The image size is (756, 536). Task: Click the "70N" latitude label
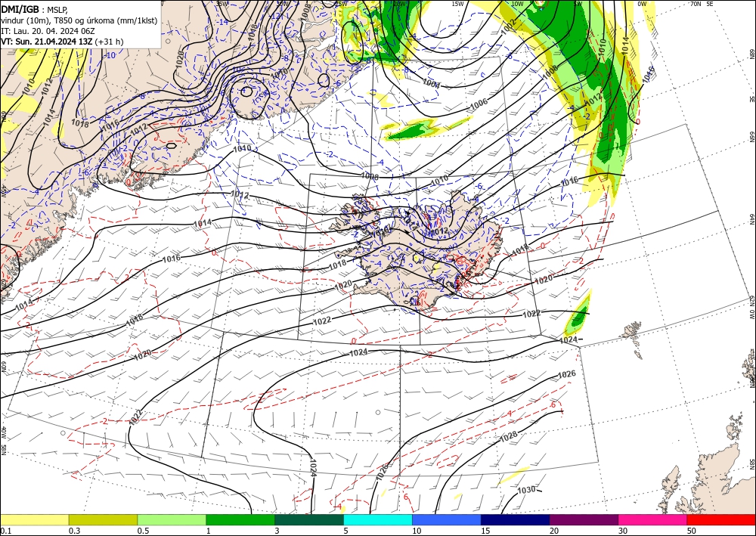[696, 3]
